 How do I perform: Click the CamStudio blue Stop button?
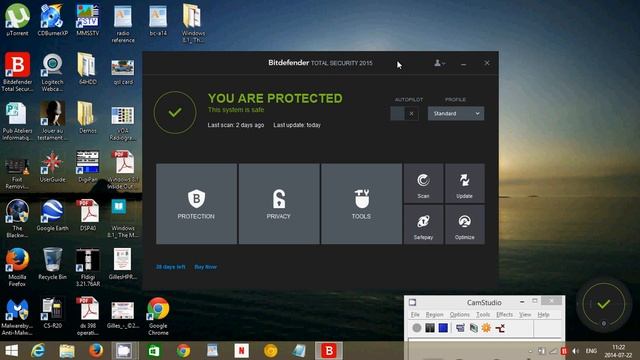click(443, 328)
